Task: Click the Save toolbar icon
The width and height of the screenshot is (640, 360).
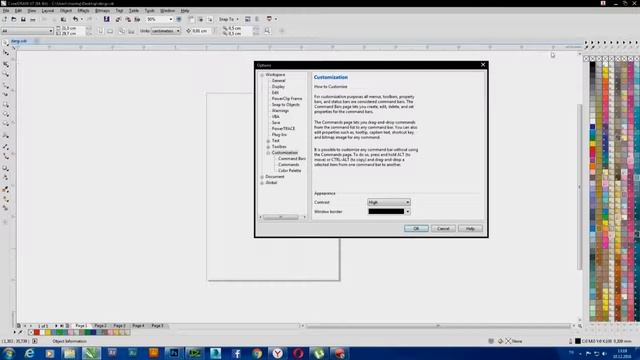Action: click(23, 19)
